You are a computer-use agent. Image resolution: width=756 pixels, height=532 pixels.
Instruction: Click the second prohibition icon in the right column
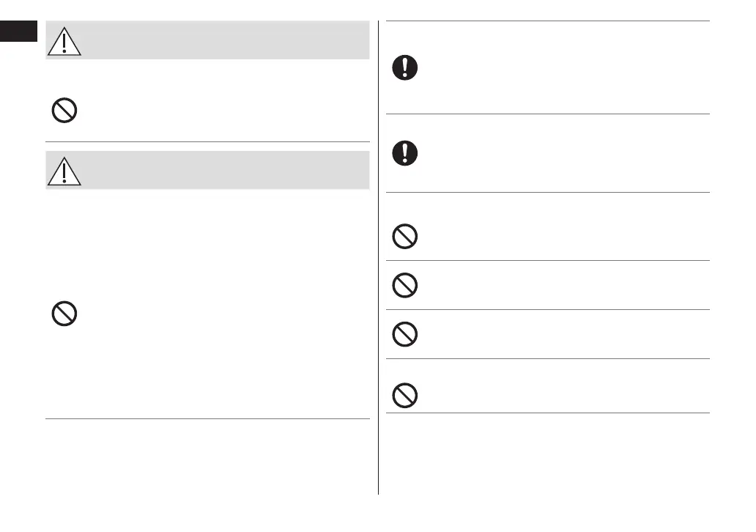405,286
